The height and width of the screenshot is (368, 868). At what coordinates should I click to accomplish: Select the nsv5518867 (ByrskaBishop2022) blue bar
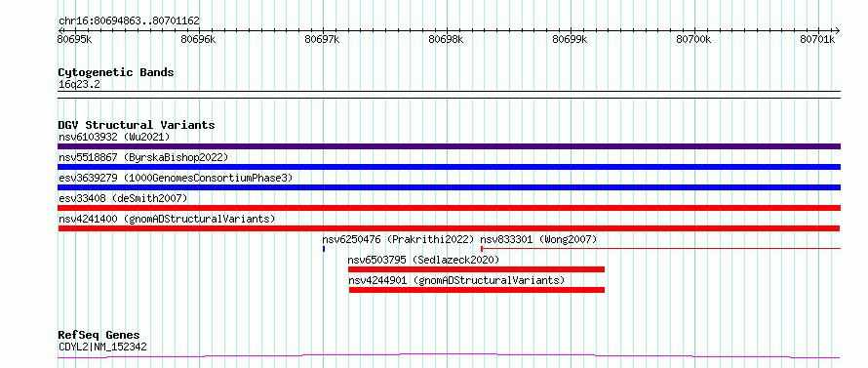[x=449, y=167]
